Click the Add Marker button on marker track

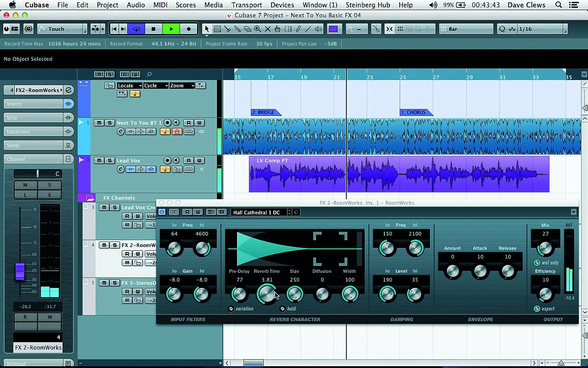pyautogui.click(x=200, y=86)
